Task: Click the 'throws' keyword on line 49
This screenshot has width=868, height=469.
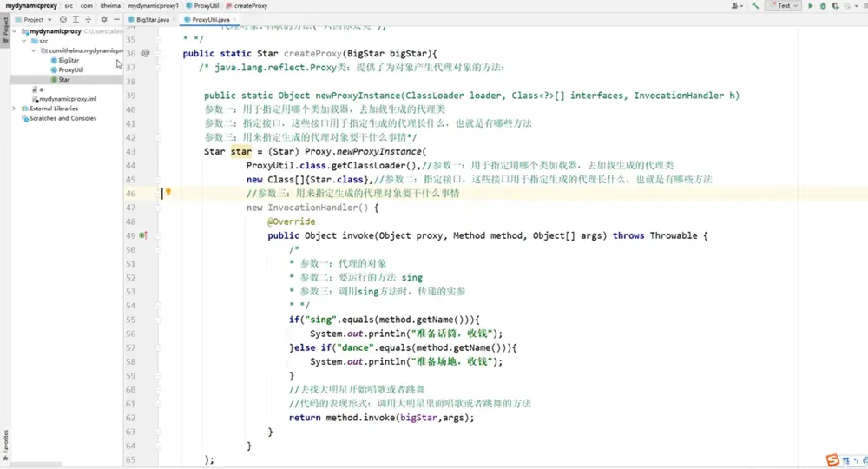Action: tap(628, 235)
